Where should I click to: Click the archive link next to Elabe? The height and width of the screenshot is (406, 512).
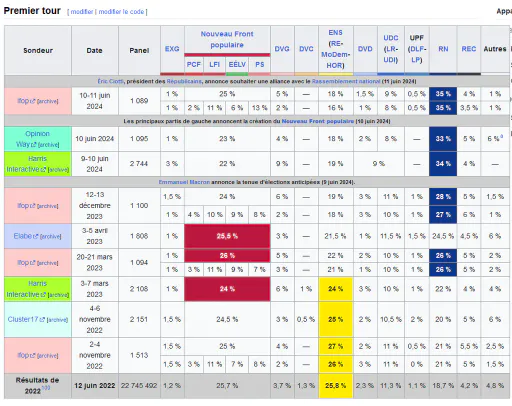point(51,237)
